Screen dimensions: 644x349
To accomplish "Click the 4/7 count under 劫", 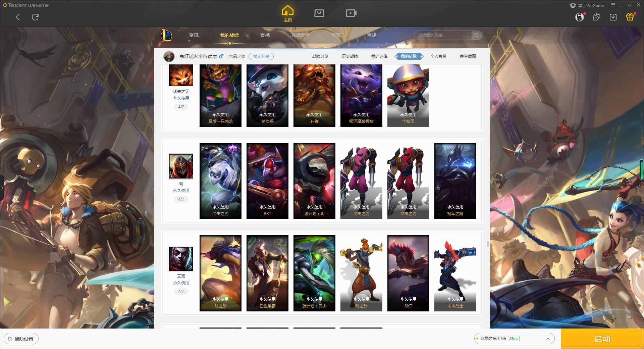I will pos(181,199).
